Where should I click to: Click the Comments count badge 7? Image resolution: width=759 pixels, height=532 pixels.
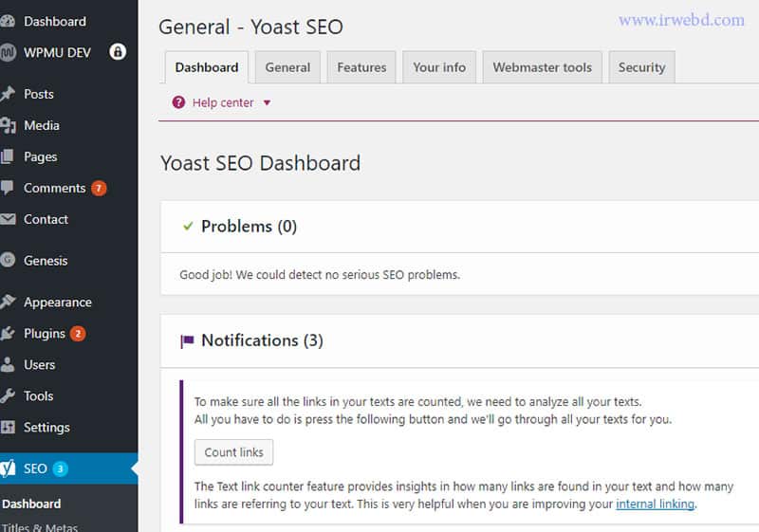tap(99, 188)
